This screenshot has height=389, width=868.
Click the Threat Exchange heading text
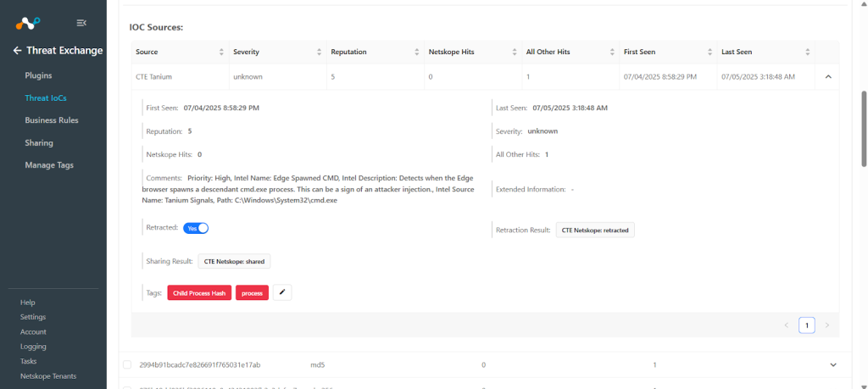pyautogui.click(x=64, y=50)
